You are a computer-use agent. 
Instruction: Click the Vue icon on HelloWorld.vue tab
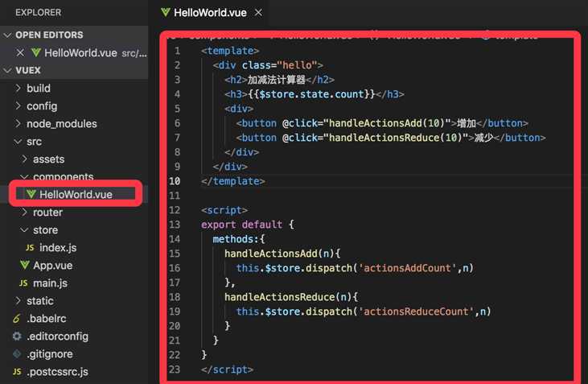point(165,12)
